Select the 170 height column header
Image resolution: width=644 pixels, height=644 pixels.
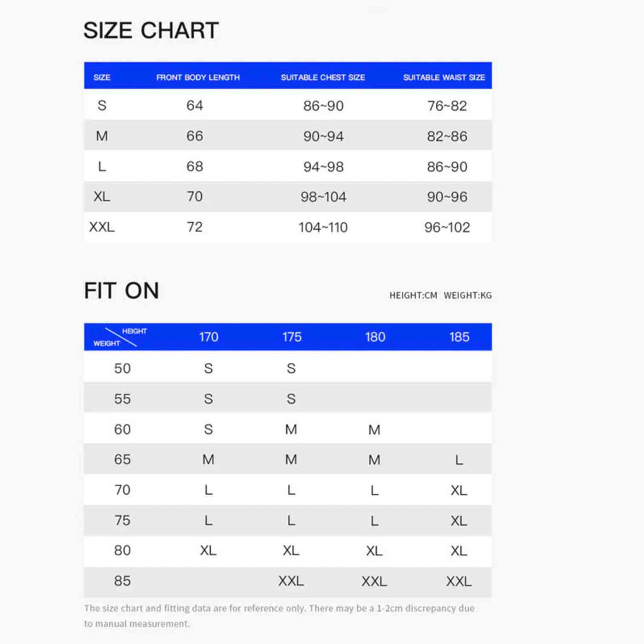coord(209,337)
